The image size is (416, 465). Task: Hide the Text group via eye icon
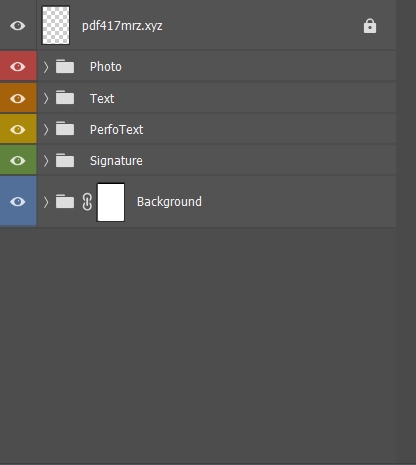coord(18,99)
